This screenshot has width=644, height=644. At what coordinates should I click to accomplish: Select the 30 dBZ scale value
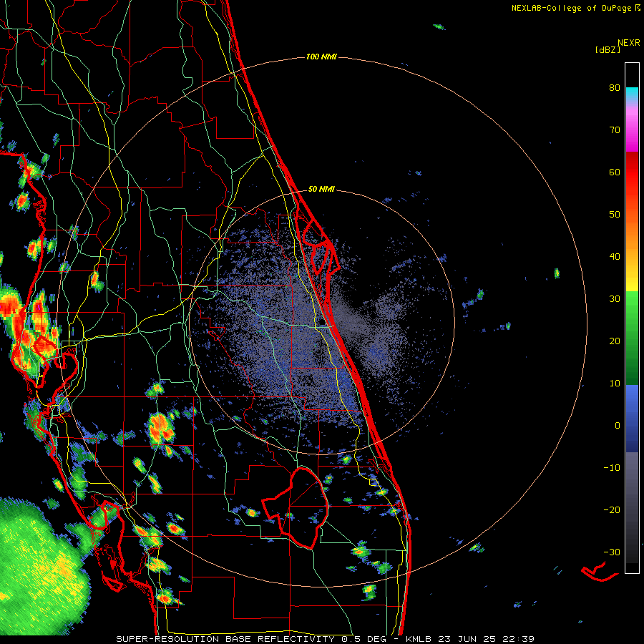615,299
